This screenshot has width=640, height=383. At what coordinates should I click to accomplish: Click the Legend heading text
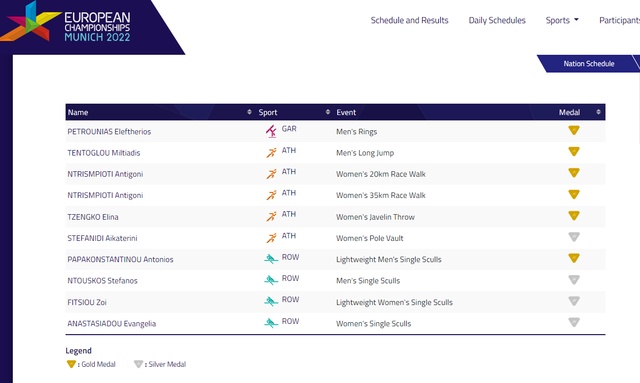[x=78, y=350]
